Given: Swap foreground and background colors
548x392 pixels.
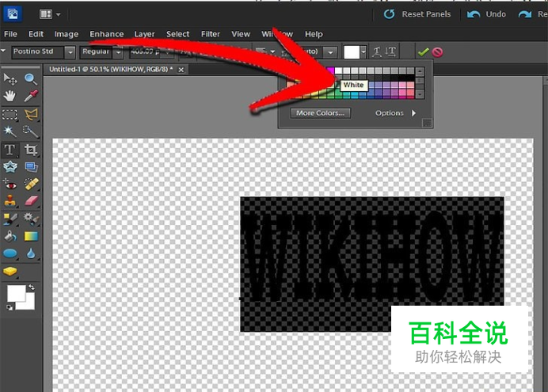Looking at the screenshot, I should (x=32, y=287).
